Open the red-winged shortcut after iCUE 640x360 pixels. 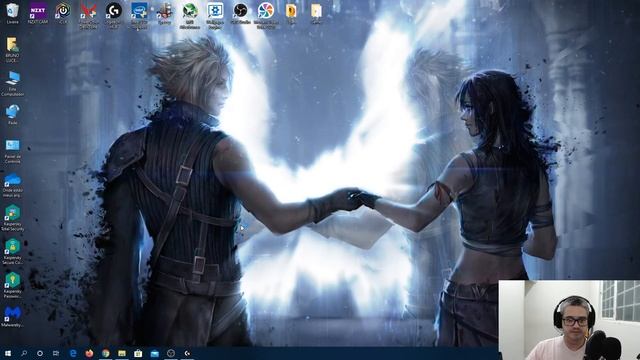[x=88, y=16]
